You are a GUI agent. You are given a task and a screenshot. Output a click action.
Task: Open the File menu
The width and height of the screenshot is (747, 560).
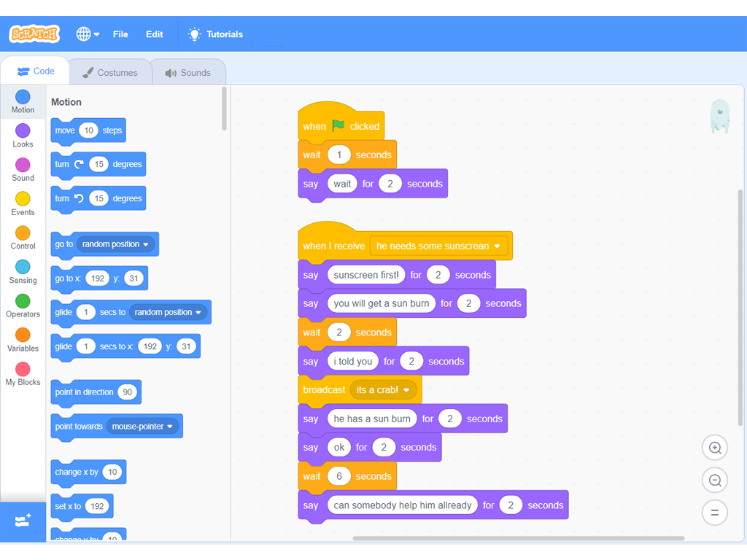click(x=120, y=34)
